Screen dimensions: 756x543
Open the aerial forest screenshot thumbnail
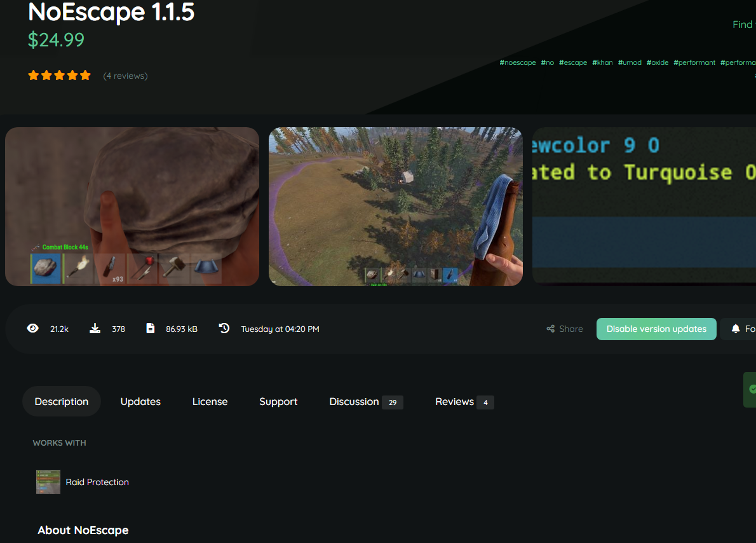395,207
